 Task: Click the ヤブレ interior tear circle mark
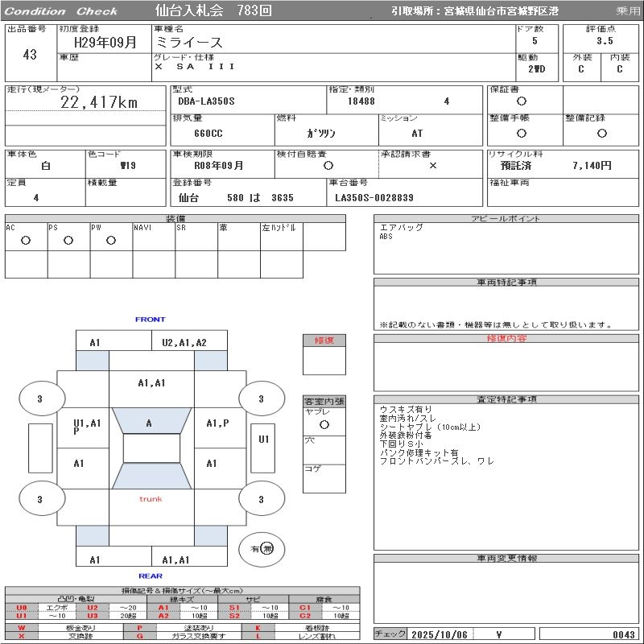click(324, 423)
